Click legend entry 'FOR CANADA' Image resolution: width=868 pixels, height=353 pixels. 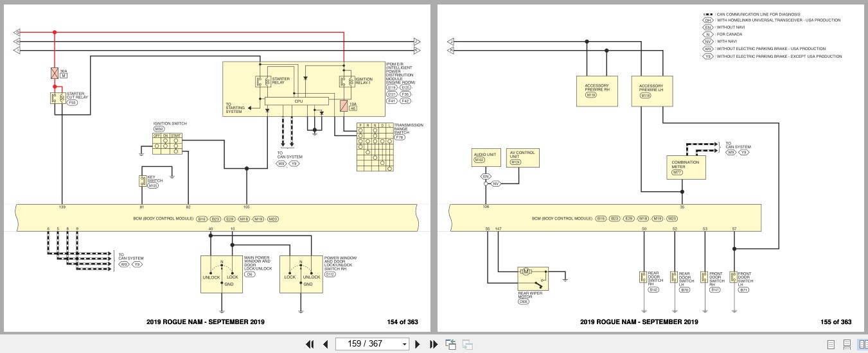[x=731, y=35]
